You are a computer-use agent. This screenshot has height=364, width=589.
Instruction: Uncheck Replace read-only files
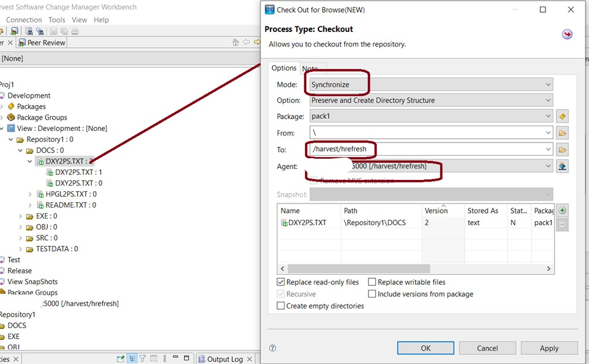tap(281, 282)
